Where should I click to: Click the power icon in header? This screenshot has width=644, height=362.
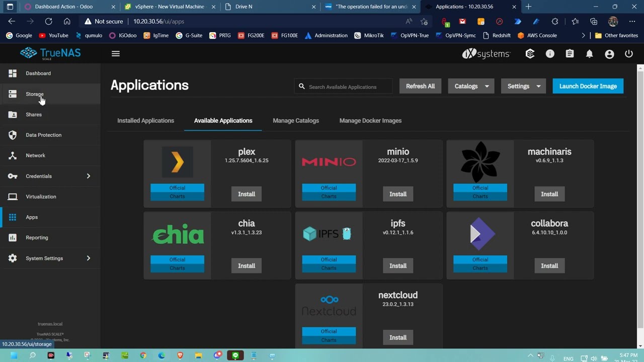[x=629, y=54]
